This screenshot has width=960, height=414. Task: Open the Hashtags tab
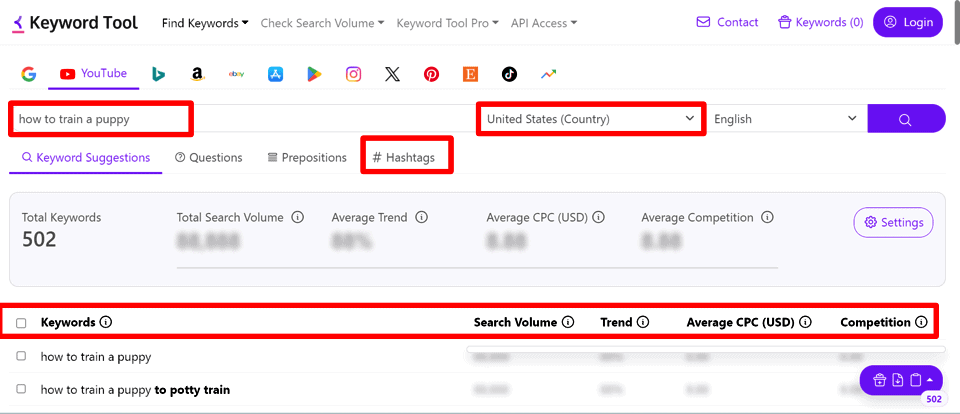click(x=404, y=157)
